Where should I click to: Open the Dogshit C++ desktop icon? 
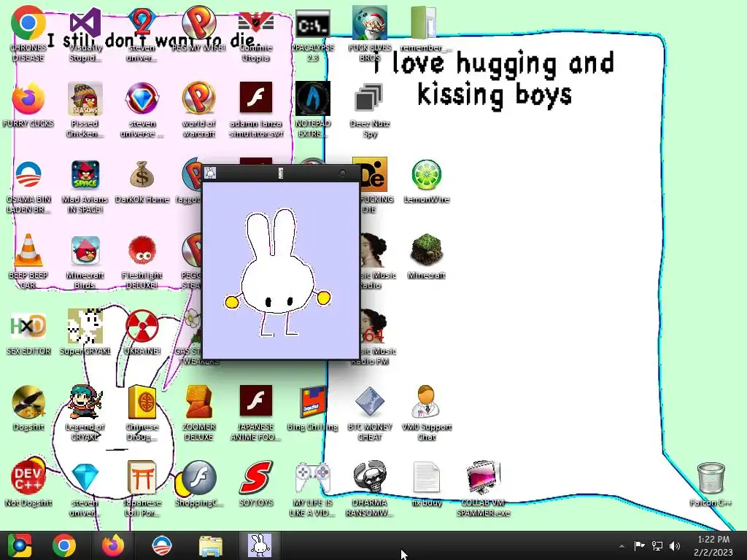click(28, 402)
